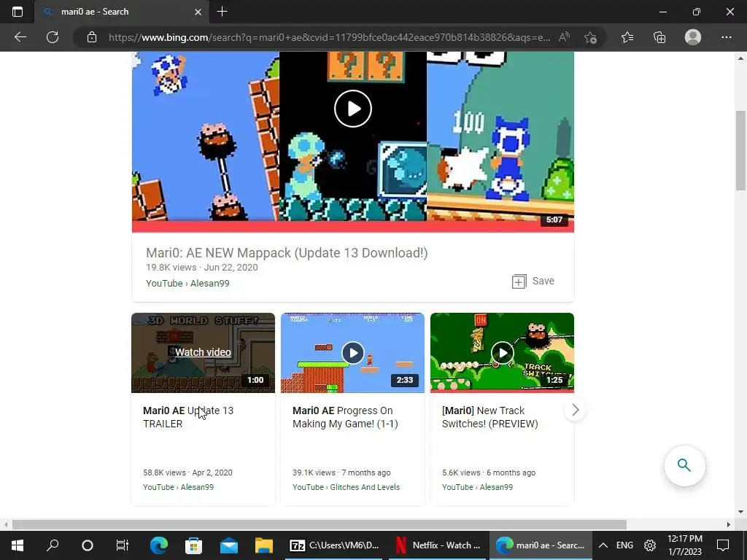Image resolution: width=747 pixels, height=560 pixels.
Task: Refresh the current page
Action: click(x=53, y=37)
